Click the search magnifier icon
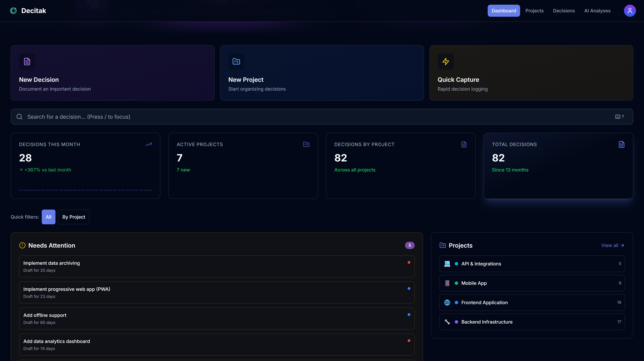Viewport: 644px width, 361px height. pyautogui.click(x=19, y=117)
